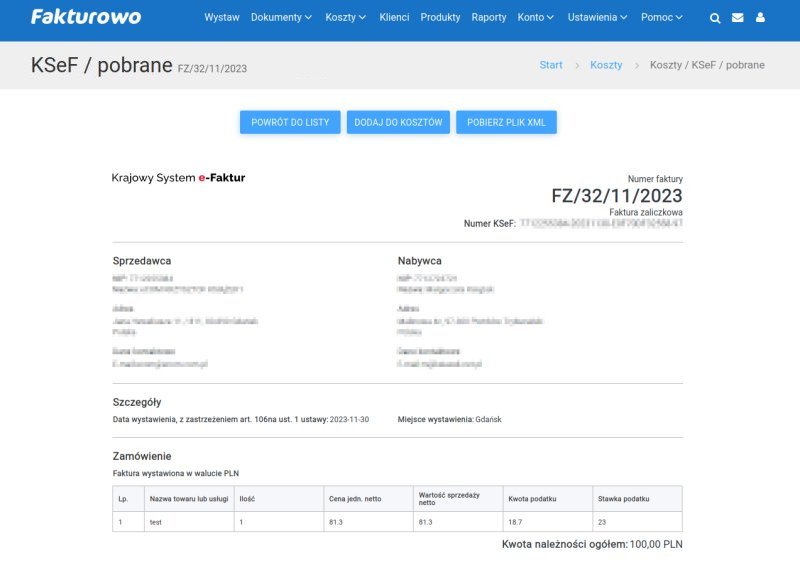Click the Szczegóły heading

click(x=137, y=402)
